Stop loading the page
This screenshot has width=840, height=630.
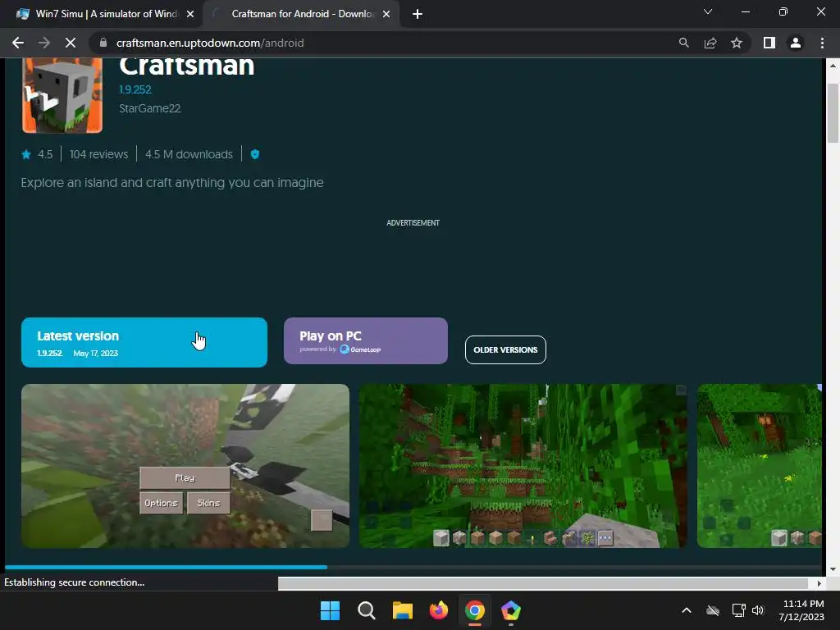click(x=71, y=43)
